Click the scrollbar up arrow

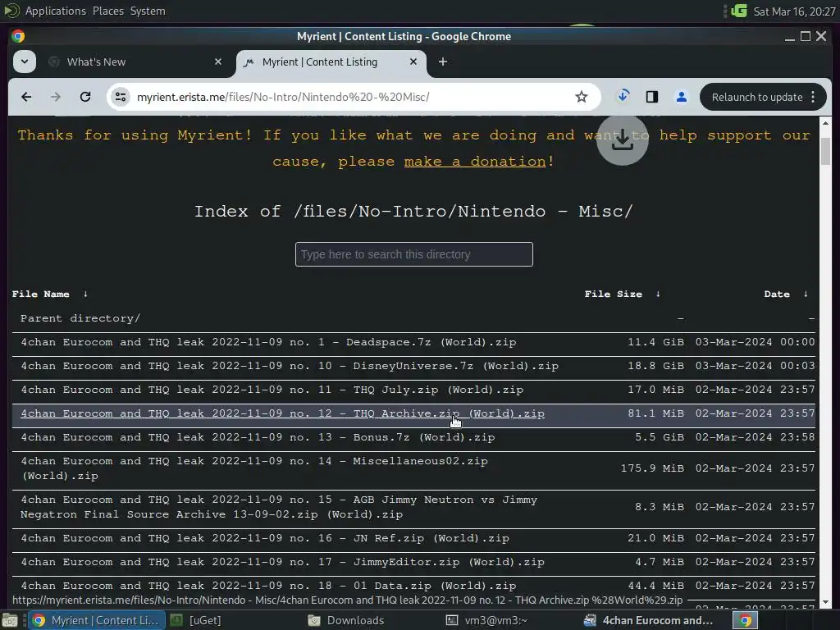[825, 123]
